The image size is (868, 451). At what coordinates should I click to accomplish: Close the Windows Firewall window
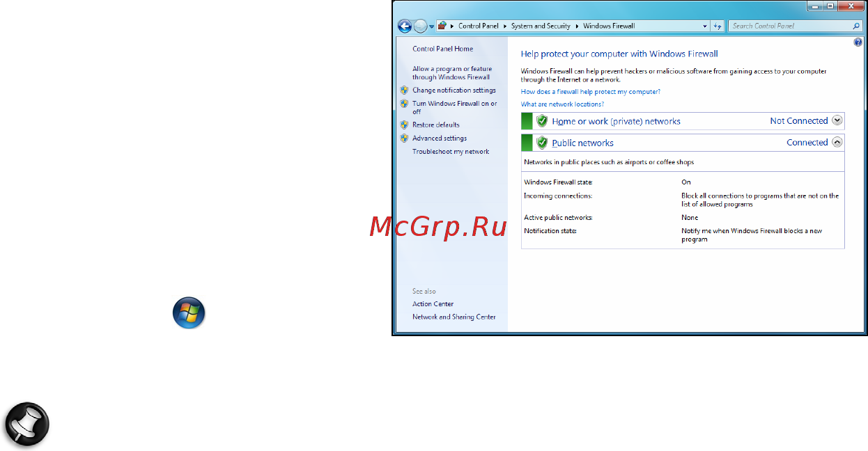851,5
